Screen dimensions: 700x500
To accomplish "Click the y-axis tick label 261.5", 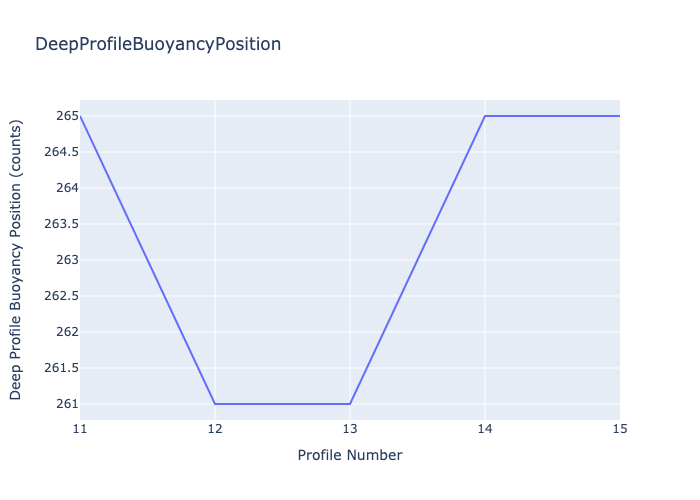I will pos(61,368).
